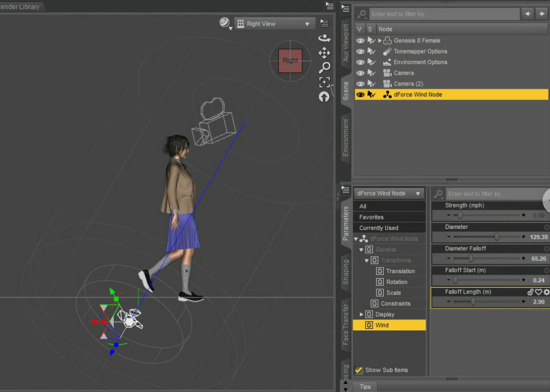
Task: Toggle visibility of Environment Options
Action: tap(361, 63)
